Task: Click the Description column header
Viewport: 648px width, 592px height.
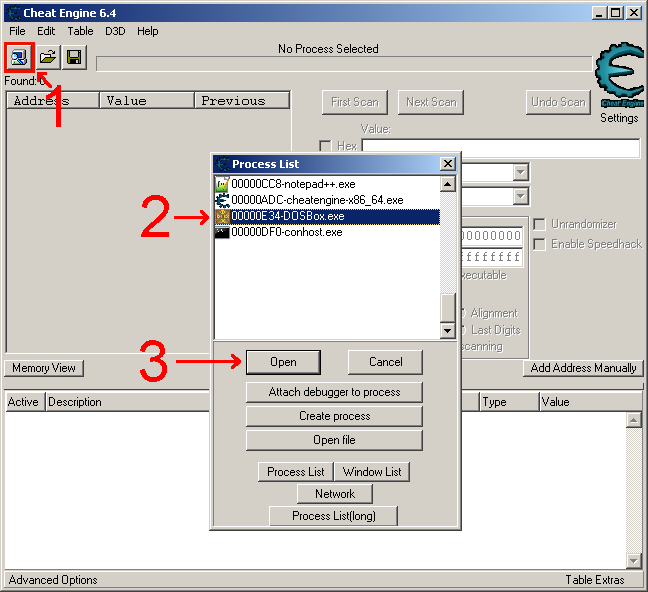Action: pyautogui.click(x=128, y=402)
